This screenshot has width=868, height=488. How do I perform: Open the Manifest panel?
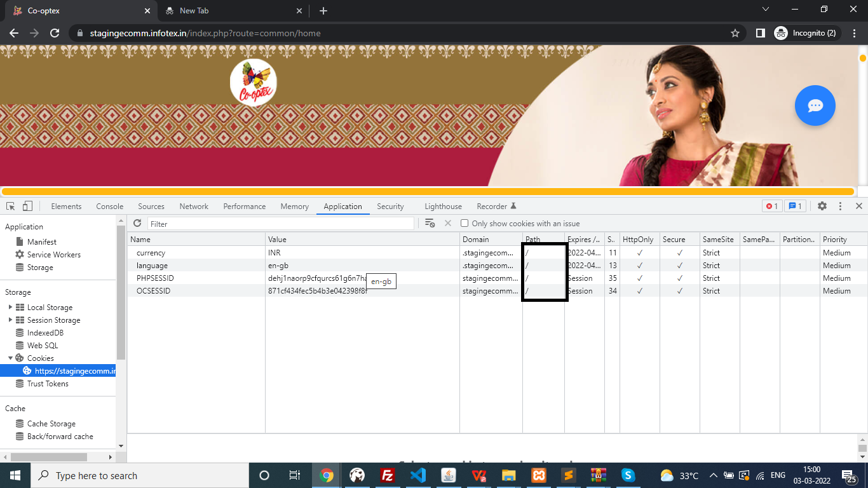pyautogui.click(x=41, y=241)
